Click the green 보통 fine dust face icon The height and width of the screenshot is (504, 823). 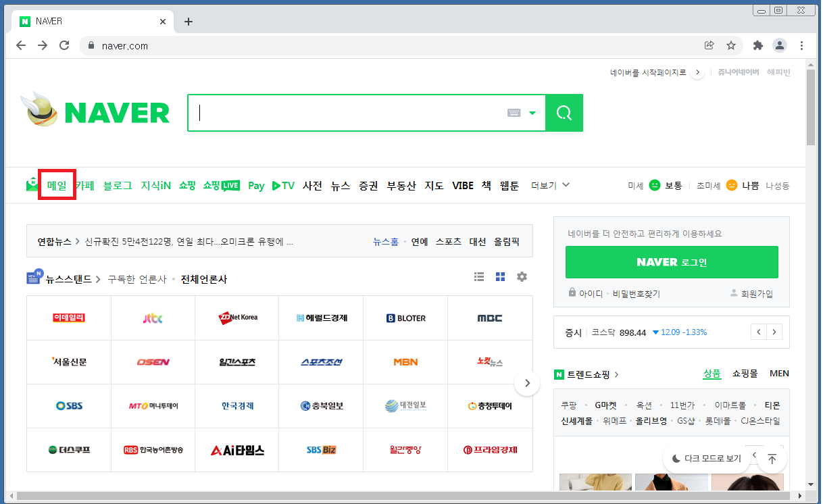(x=654, y=185)
